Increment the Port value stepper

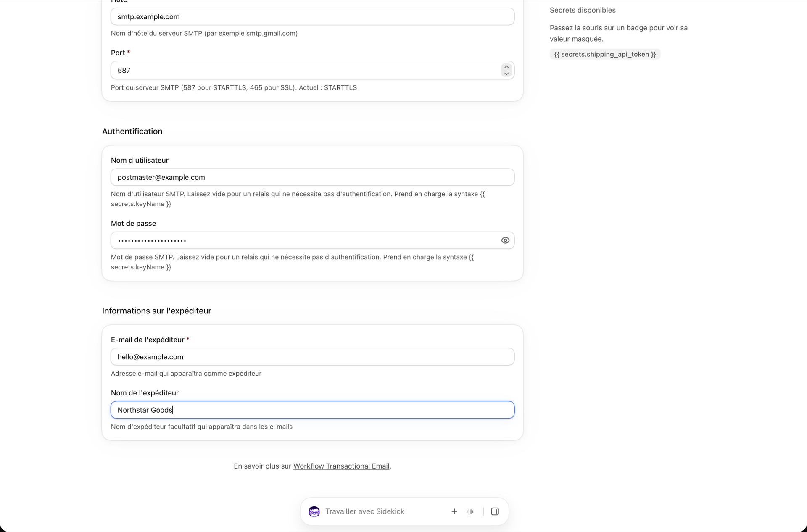506,67
